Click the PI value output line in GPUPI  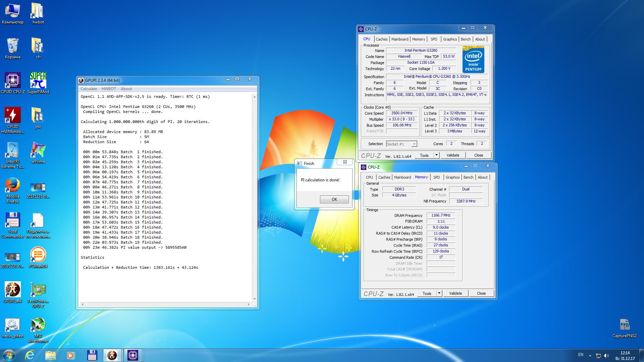click(135, 247)
